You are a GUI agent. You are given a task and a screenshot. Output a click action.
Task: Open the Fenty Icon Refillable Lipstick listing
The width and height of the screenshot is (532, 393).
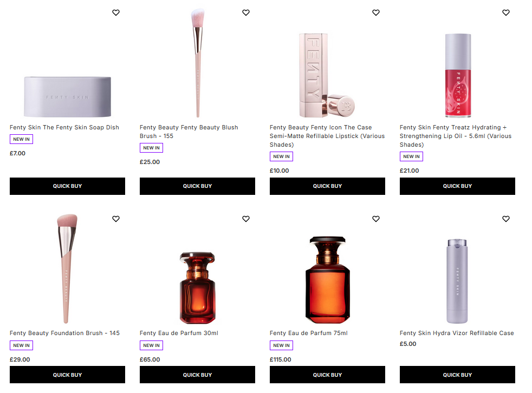click(327, 136)
